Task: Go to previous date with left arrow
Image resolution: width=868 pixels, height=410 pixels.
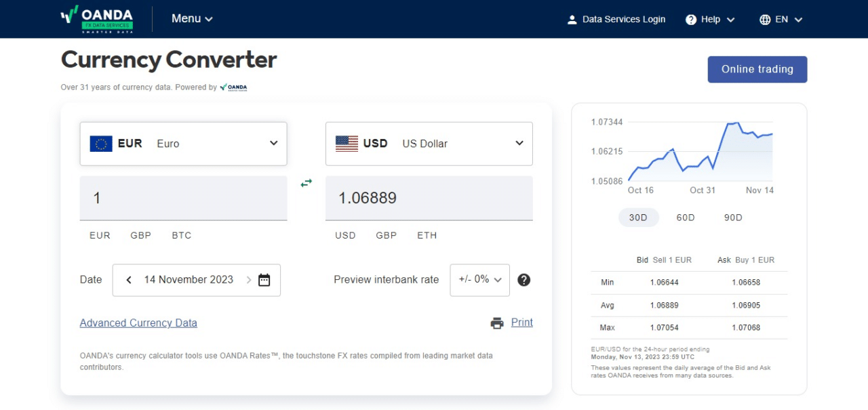Action: [129, 280]
